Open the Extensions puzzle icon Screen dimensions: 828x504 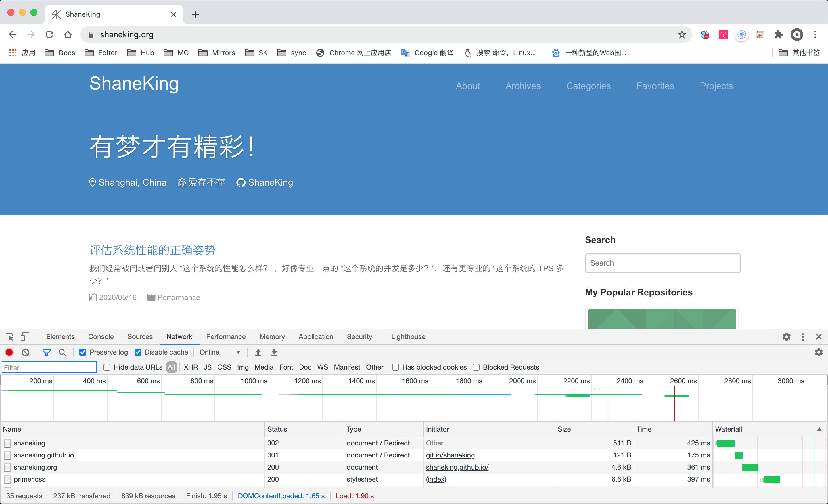(x=778, y=34)
